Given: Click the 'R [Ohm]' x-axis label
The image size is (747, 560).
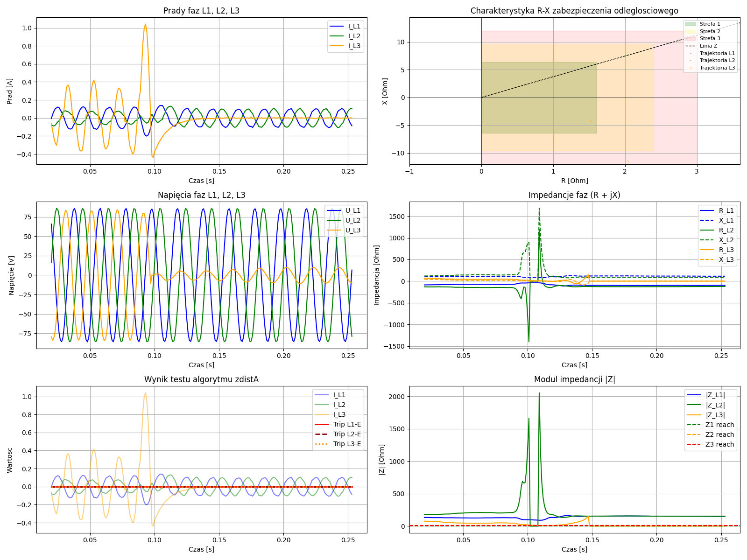Looking at the screenshot, I should point(574,181).
